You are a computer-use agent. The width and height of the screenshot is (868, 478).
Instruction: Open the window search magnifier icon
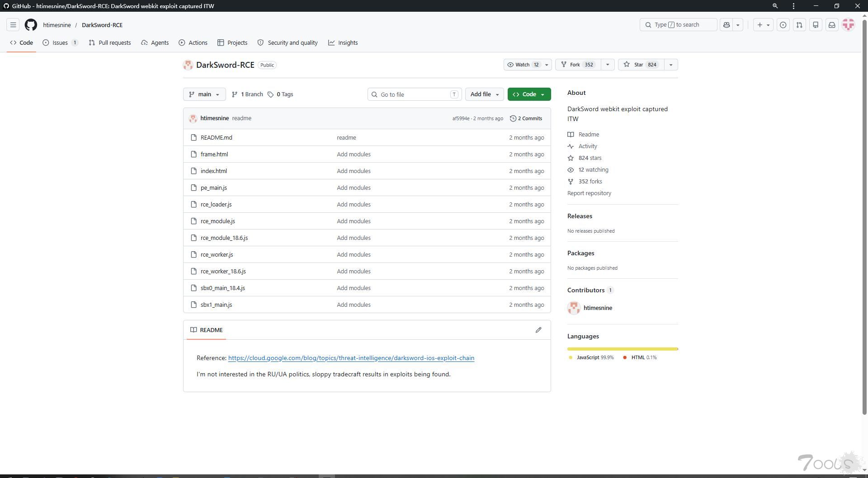point(775,6)
